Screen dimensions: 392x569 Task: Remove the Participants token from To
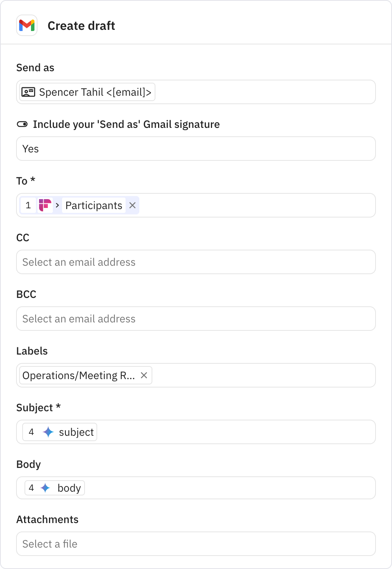tap(132, 206)
